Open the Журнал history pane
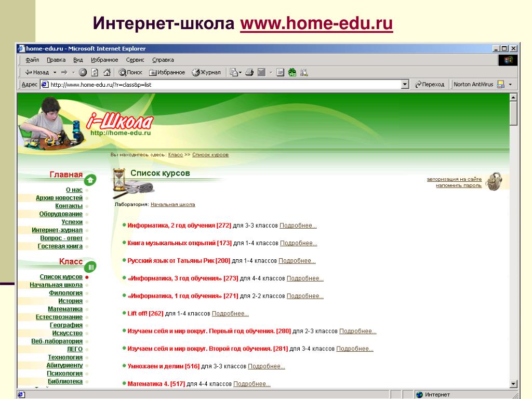Image resolution: width=532 pixels, height=399 pixels. point(206,72)
